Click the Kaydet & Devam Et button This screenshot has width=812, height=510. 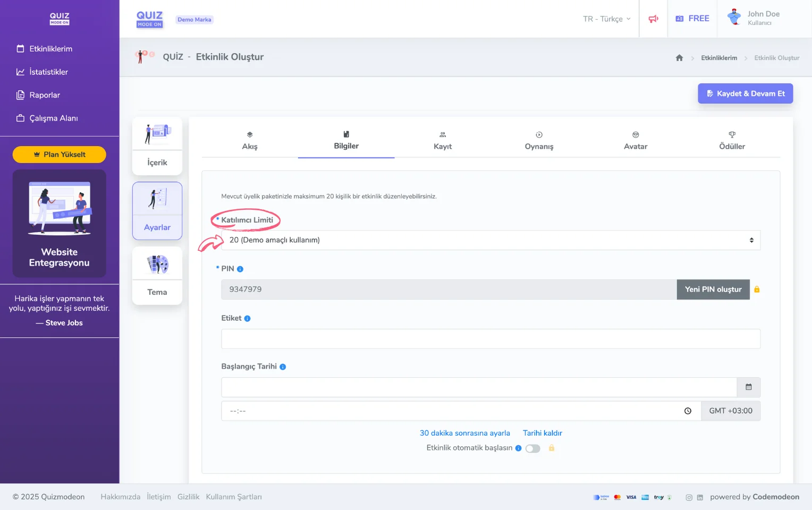[x=745, y=93]
